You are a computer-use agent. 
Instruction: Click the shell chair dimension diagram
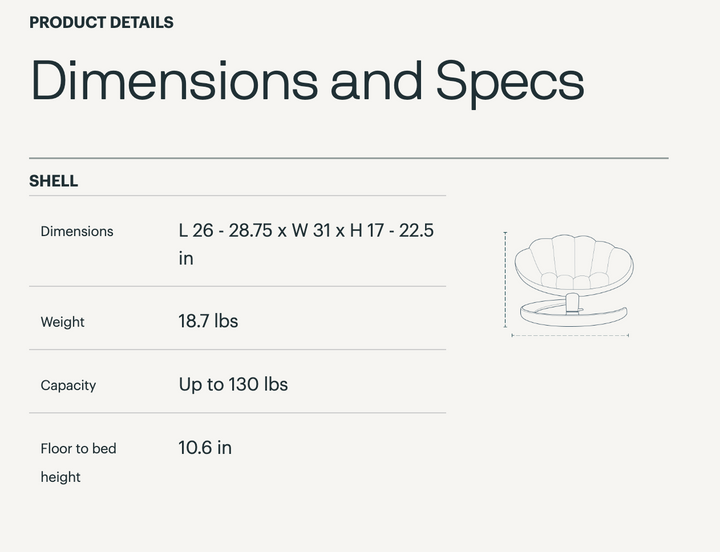pos(568,284)
